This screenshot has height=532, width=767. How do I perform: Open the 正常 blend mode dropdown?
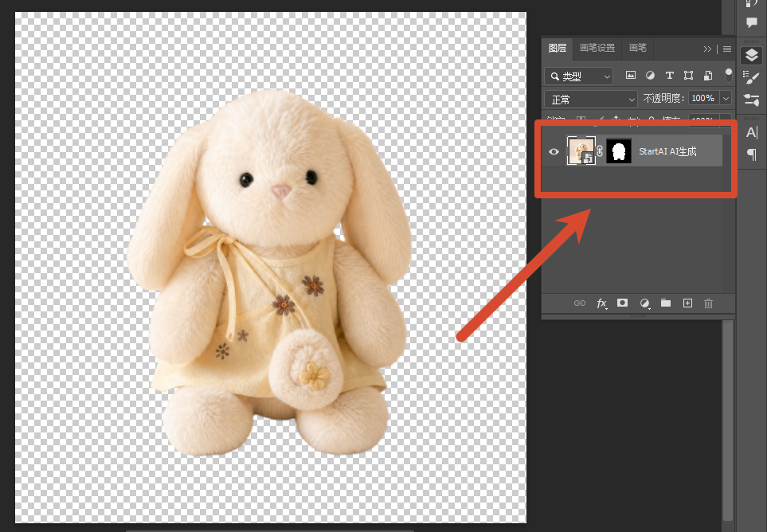[591, 100]
